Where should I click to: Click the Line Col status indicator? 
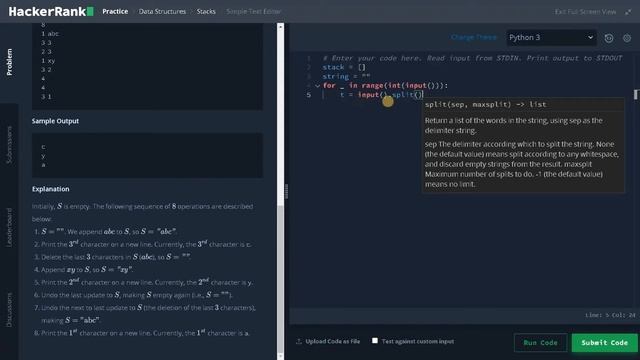(x=610, y=315)
